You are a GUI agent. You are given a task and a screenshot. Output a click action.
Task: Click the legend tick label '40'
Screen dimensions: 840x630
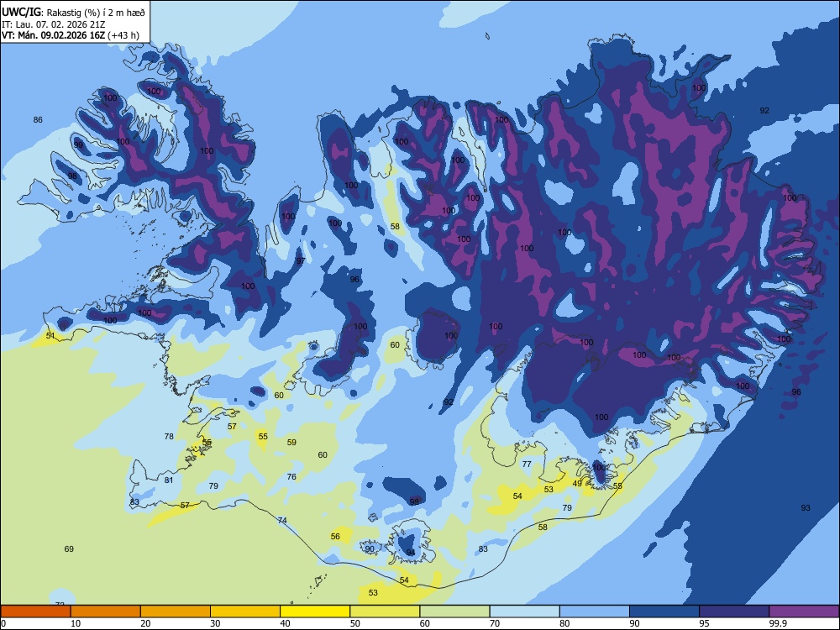(286, 623)
